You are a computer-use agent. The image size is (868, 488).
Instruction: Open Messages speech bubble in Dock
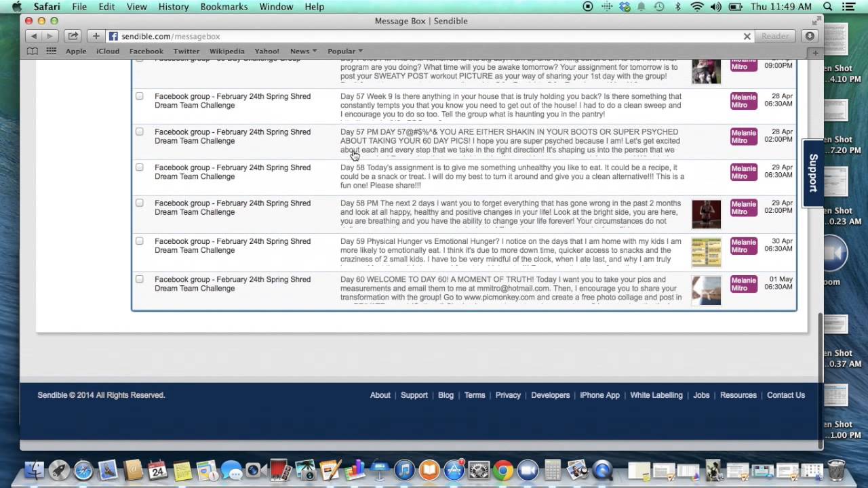pyautogui.click(x=231, y=470)
